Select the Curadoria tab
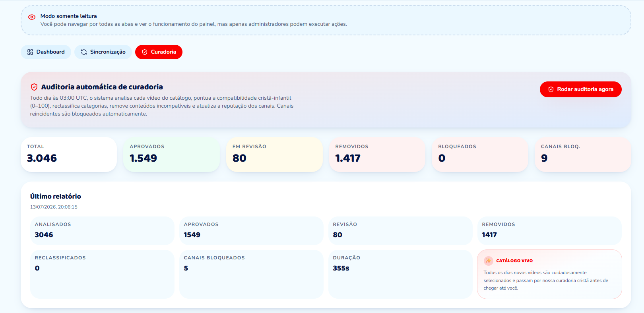644x313 pixels. 159,52
